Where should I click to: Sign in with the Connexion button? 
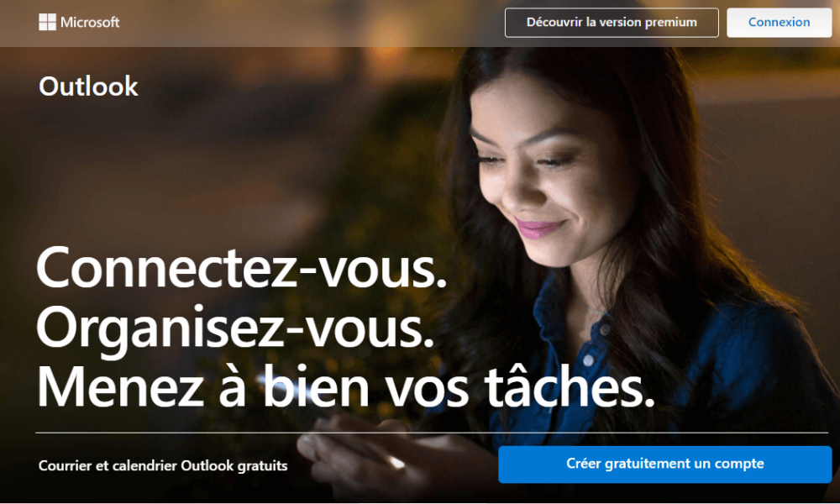pos(779,23)
